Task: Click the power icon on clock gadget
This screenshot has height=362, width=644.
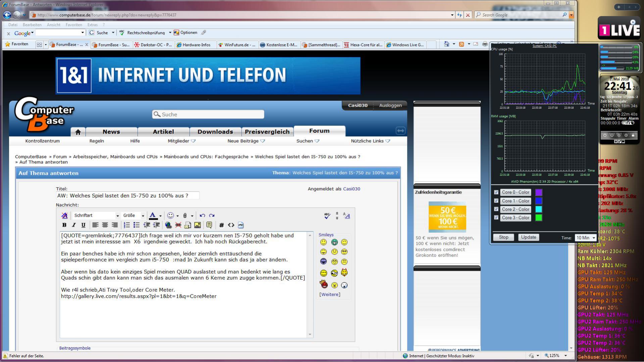Action: click(605, 135)
